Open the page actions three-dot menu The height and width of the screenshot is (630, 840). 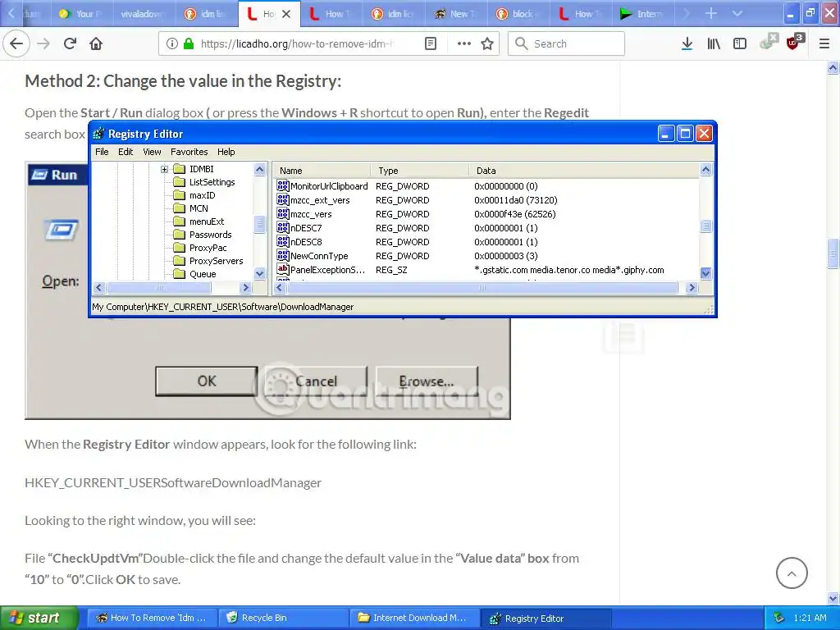point(464,44)
